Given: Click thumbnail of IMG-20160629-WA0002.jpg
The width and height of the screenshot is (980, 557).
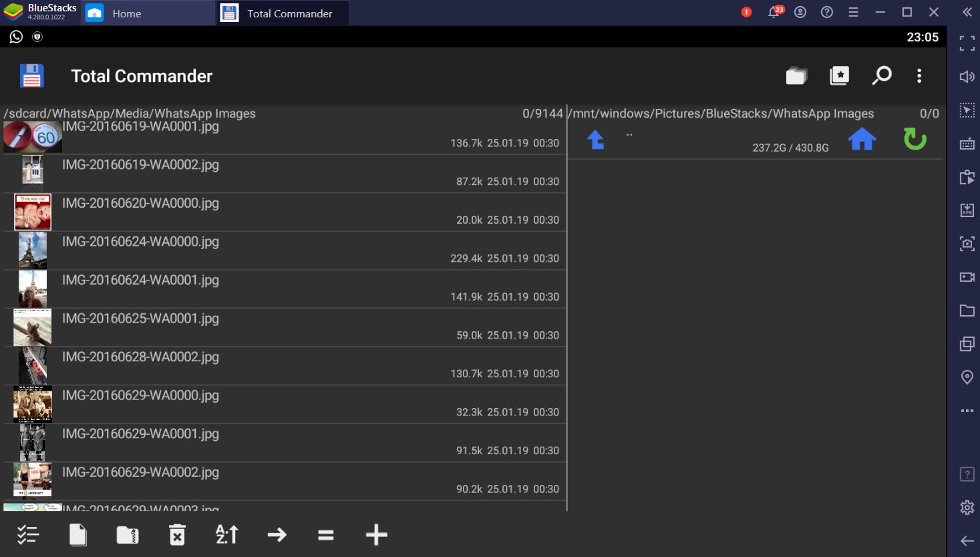Looking at the screenshot, I should [x=33, y=481].
